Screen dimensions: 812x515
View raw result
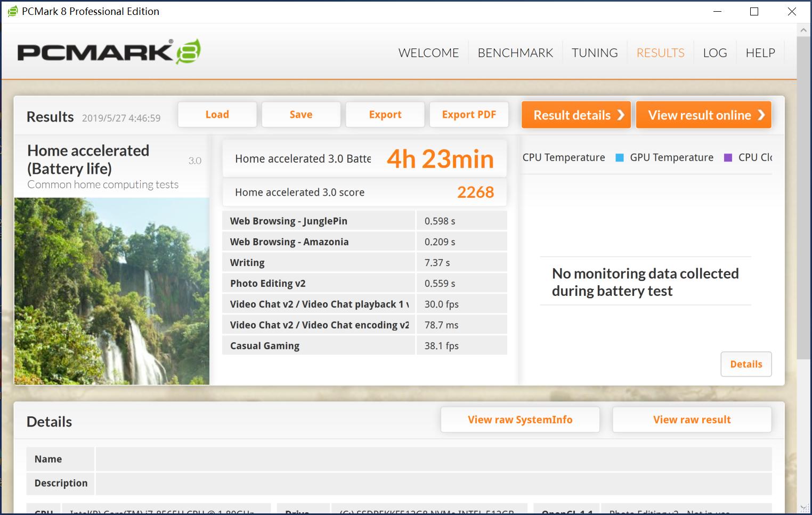coord(692,420)
